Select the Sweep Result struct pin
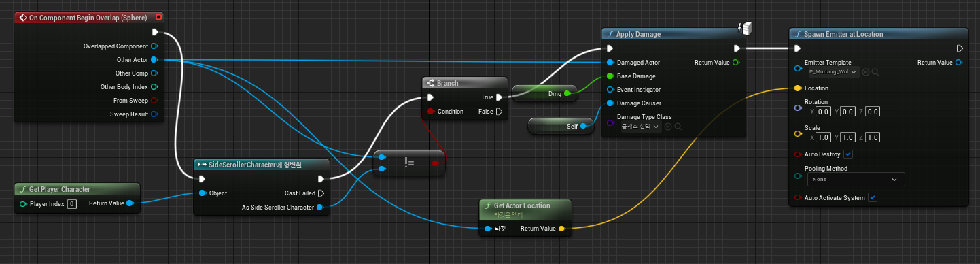The image size is (980, 264). [x=154, y=114]
